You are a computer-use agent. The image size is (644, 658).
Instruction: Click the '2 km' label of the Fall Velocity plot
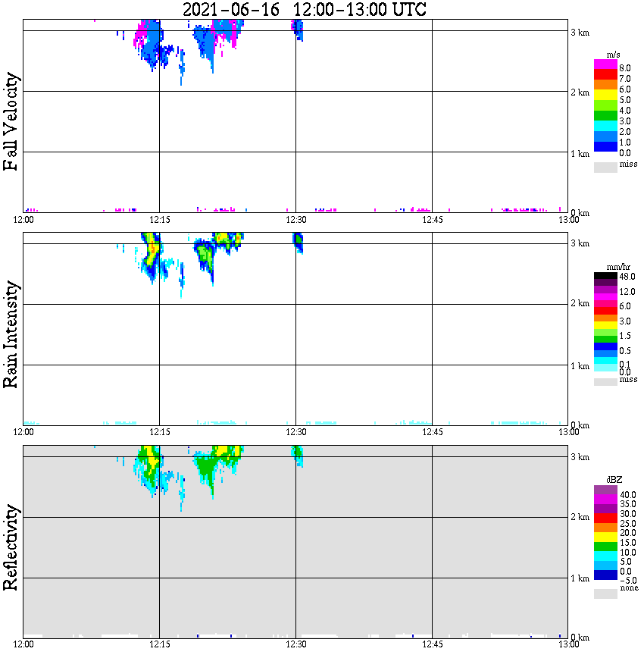pyautogui.click(x=580, y=92)
